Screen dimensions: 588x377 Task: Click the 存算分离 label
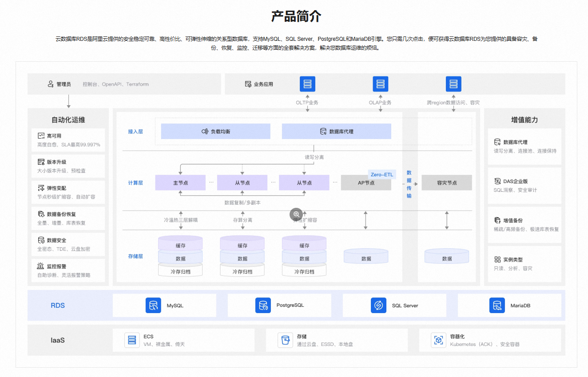[x=242, y=220]
